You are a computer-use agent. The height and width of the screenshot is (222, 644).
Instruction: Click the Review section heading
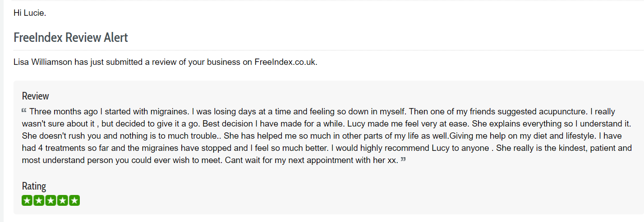point(36,96)
